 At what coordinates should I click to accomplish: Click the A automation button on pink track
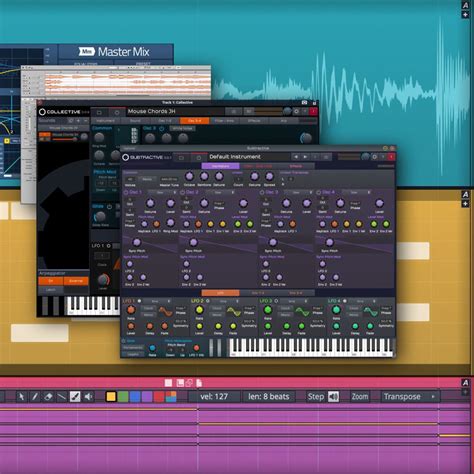click(x=465, y=383)
